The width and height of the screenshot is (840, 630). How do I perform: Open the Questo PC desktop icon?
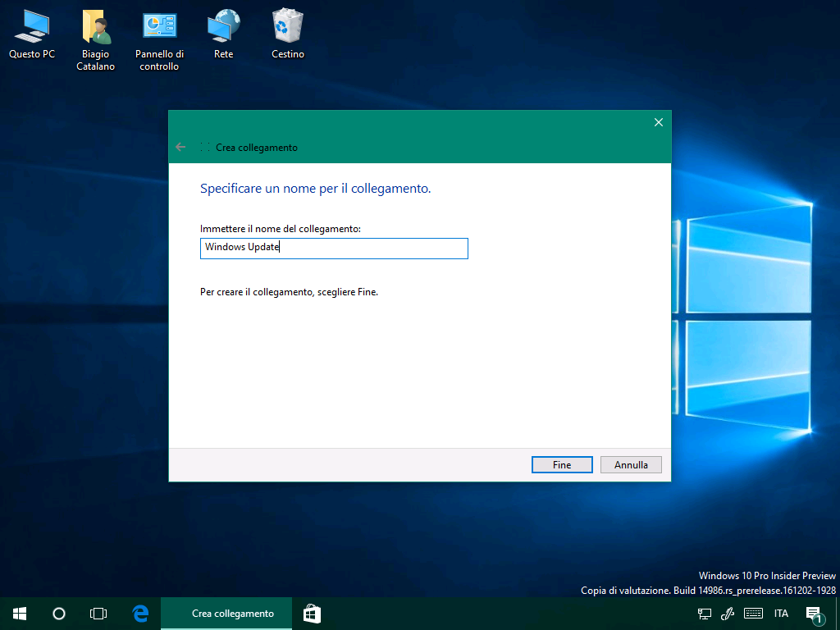coord(32,33)
